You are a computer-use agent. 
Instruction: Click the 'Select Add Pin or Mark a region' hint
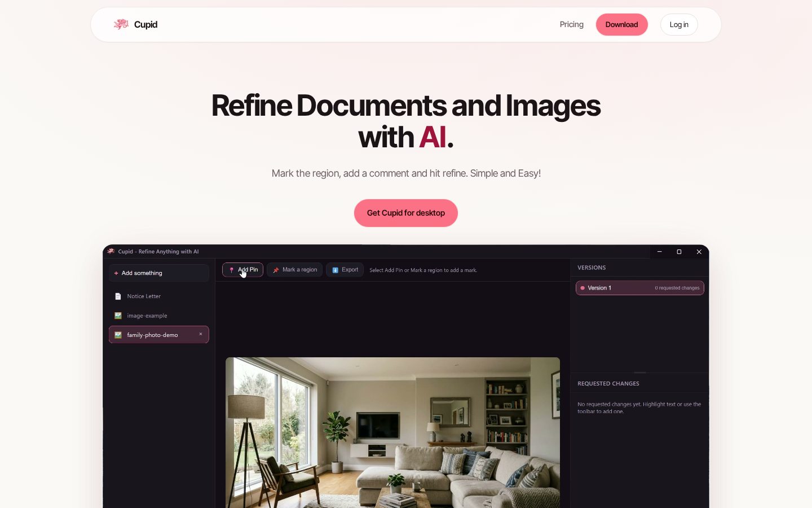[423, 270]
